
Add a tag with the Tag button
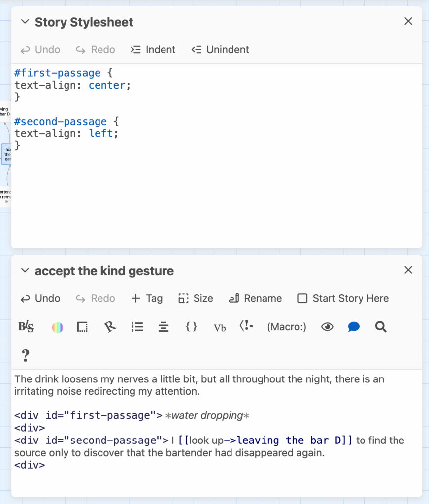[x=147, y=298]
